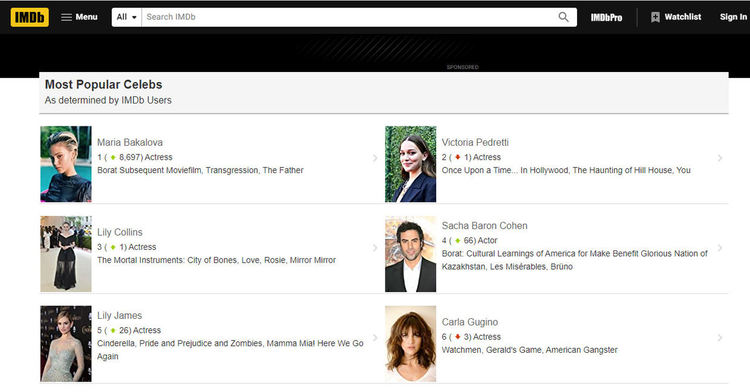Viewport: 750px width, 392px height.
Task: Click the Sign In link
Action: [733, 17]
